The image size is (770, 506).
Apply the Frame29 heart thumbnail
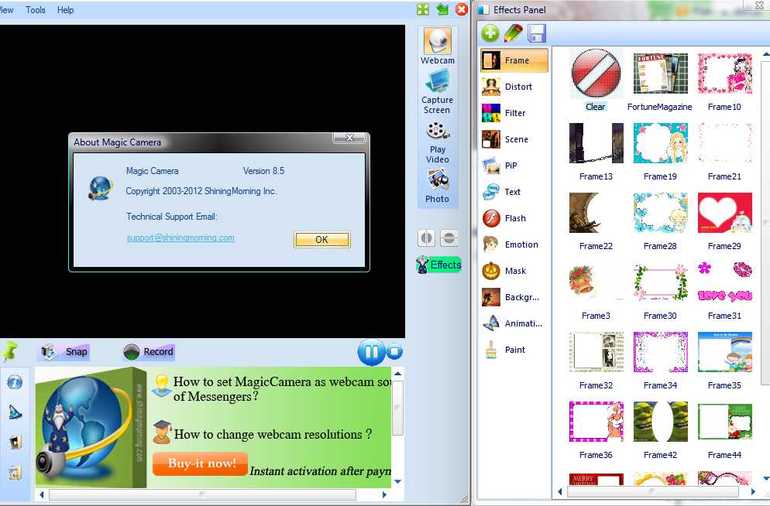pos(724,213)
